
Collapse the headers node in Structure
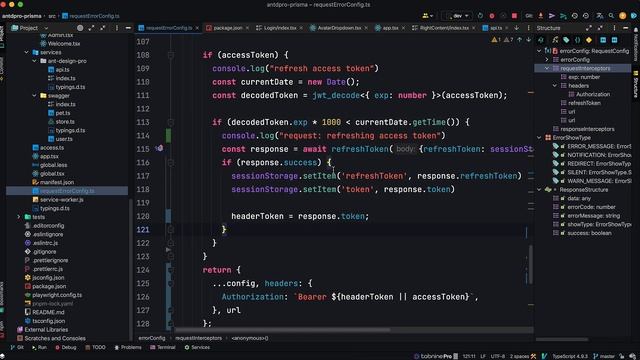click(x=555, y=85)
